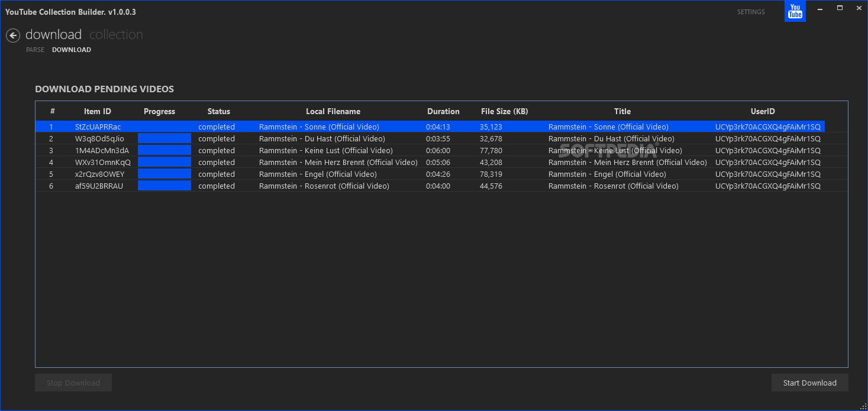Click UserID cell in Du Hast row
This screenshot has height=411, width=868.
pyautogui.click(x=768, y=139)
